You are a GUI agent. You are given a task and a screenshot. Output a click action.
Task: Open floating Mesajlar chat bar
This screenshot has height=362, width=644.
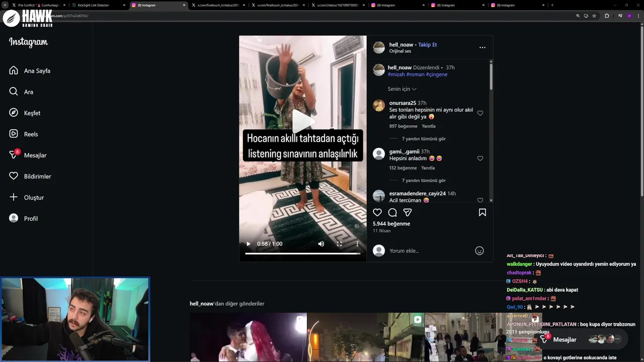click(582, 339)
